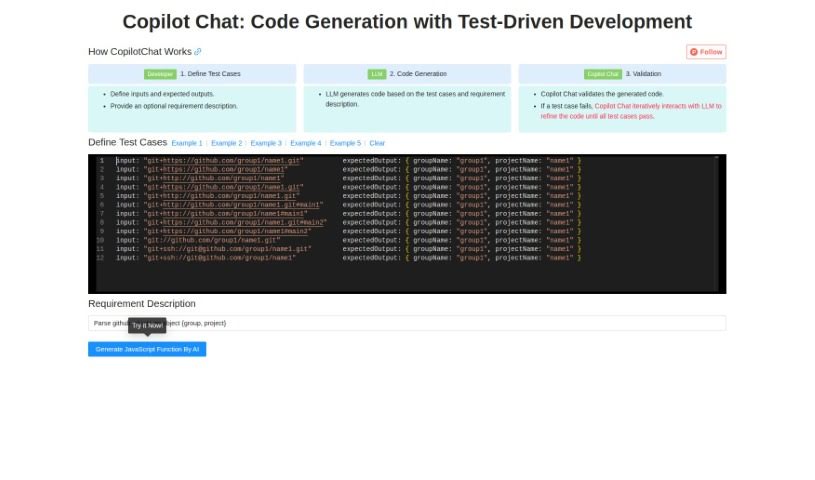Load Example 3 test cases

click(x=266, y=143)
